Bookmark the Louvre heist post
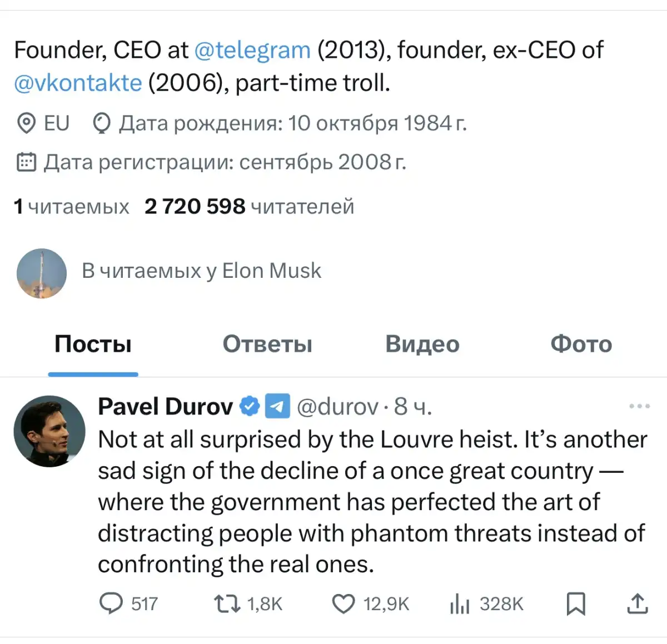667x644 pixels. point(576,603)
